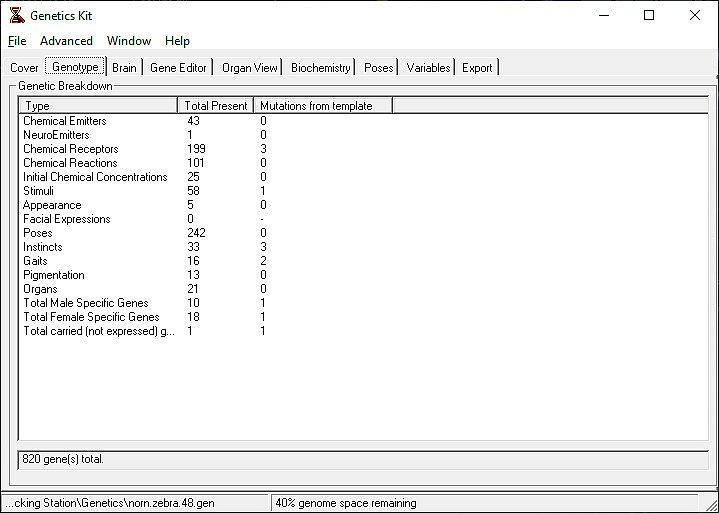
Task: Minimize the Genetics Kit window
Action: pos(604,15)
